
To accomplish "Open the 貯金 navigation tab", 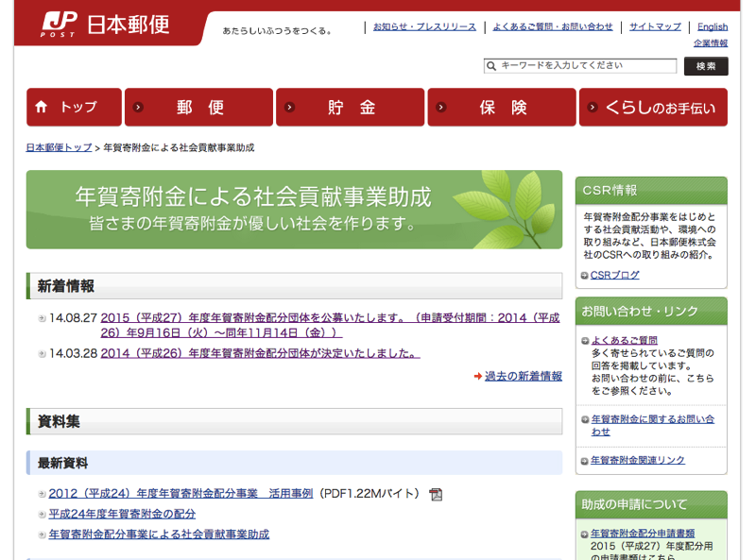I will pos(351,107).
